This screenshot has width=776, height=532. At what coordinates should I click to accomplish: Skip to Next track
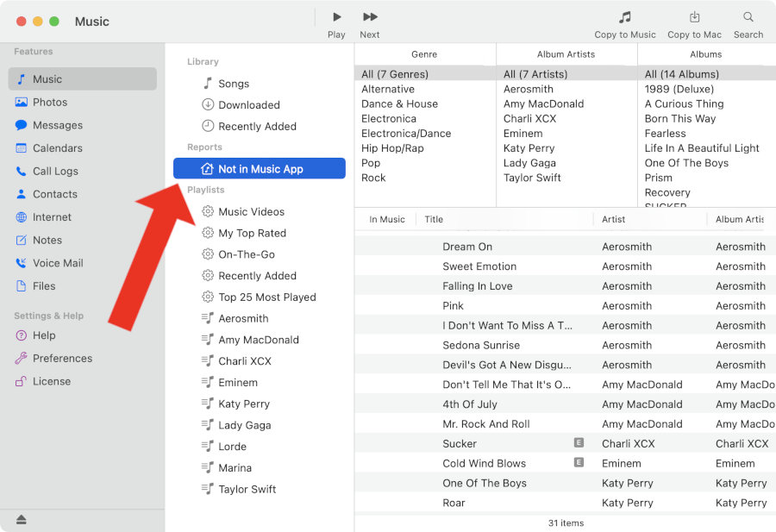pyautogui.click(x=370, y=24)
